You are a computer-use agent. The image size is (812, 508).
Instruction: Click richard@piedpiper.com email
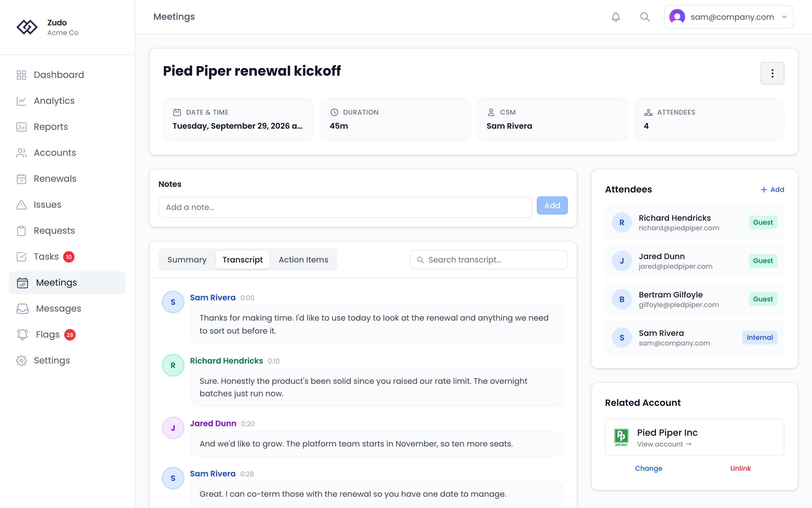click(x=679, y=228)
